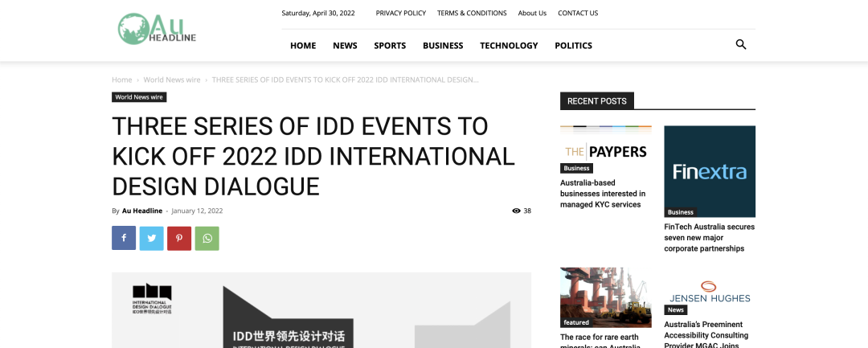
Task: Open the CONTACT US page
Action: click(x=578, y=13)
